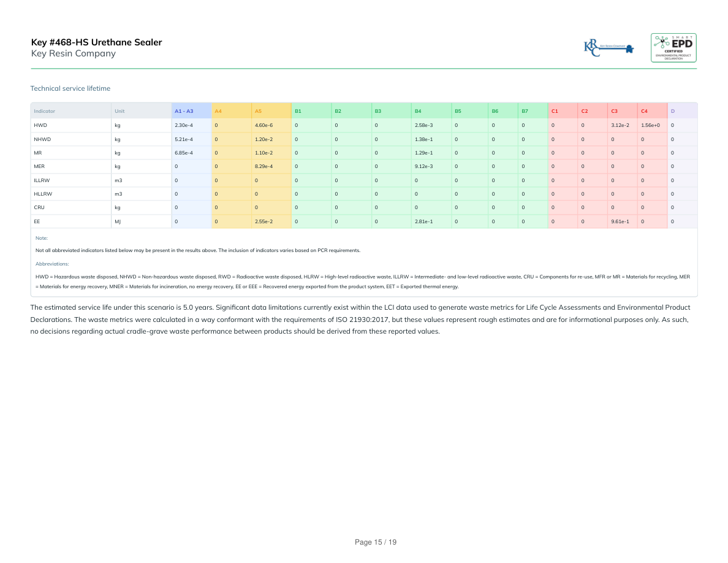Click the 'Note:' label under the table
728x563 pixels.
42,238
